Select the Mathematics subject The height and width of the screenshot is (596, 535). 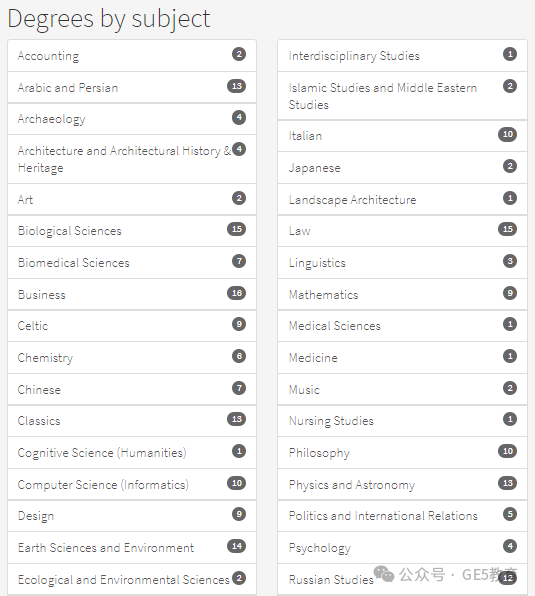point(402,295)
